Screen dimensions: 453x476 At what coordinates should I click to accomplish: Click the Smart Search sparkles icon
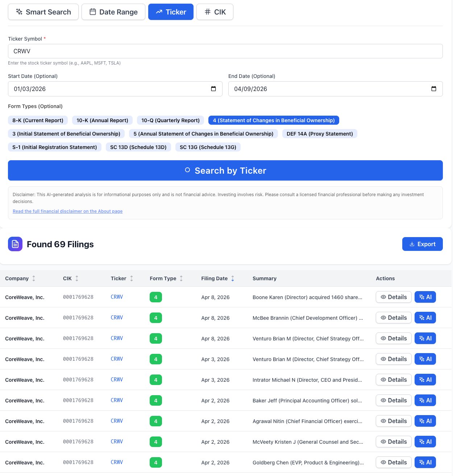pyautogui.click(x=19, y=12)
